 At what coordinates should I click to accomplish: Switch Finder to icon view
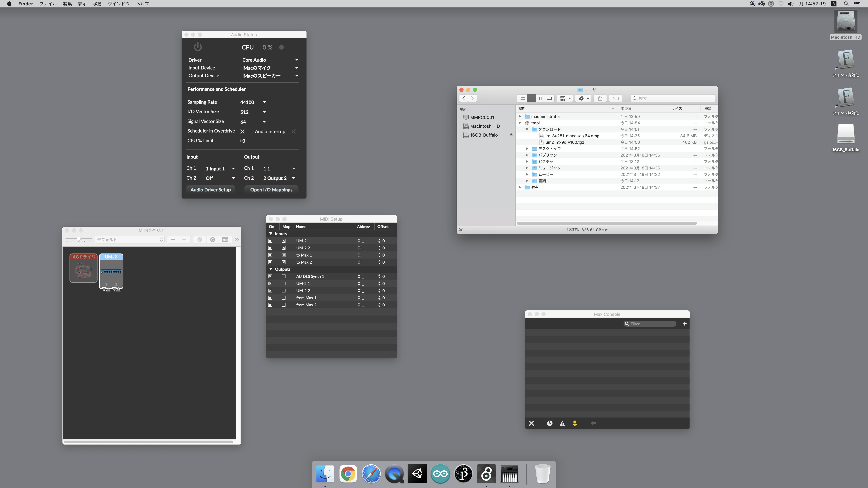tap(522, 98)
